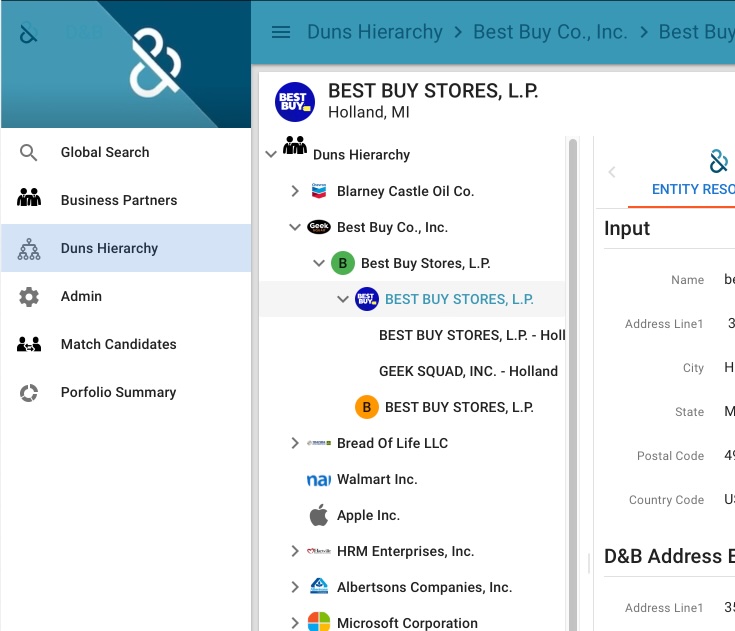Screen dimensions: 735x631
Task: Collapse green Best Buy Stores, L.P. node
Action: pyautogui.click(x=319, y=263)
